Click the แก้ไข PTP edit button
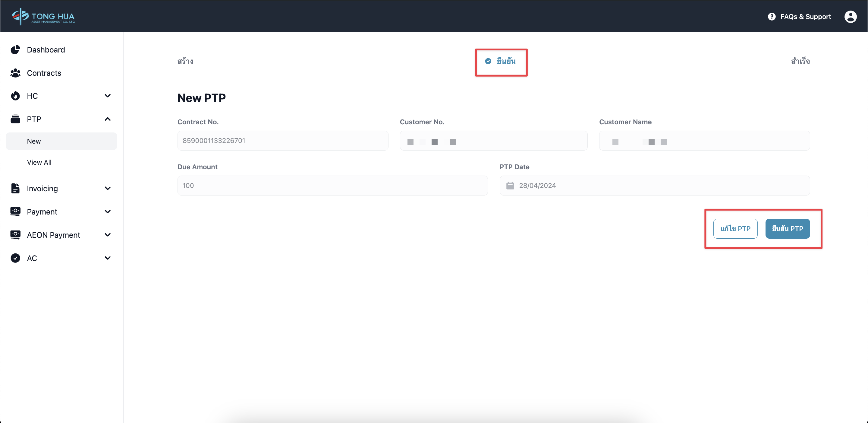Image resolution: width=868 pixels, height=423 pixels. click(735, 229)
